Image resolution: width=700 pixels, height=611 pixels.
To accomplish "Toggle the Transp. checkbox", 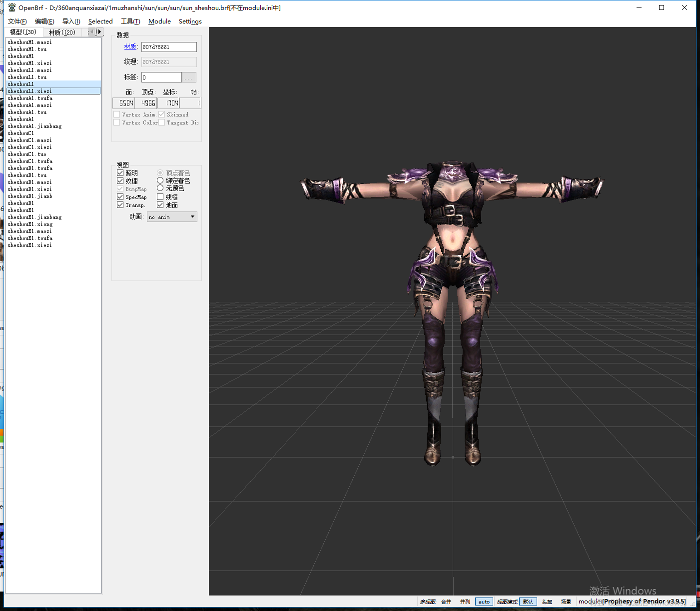I will [120, 205].
